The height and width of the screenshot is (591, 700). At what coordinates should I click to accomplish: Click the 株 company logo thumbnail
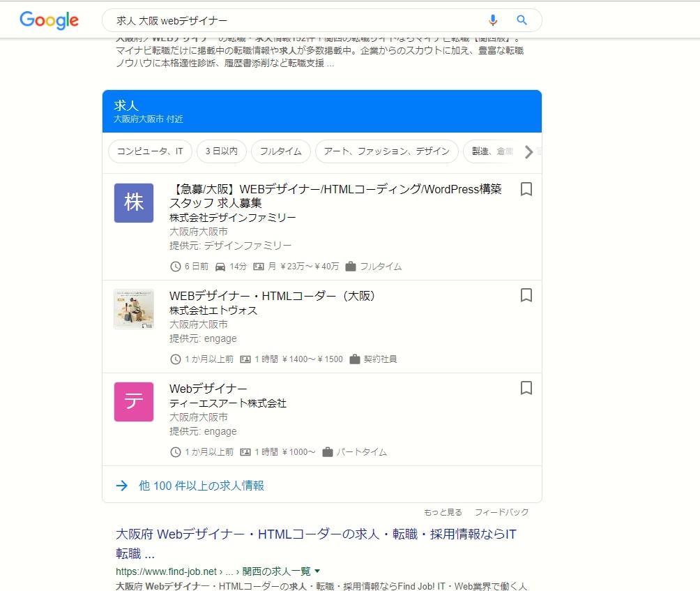(134, 203)
